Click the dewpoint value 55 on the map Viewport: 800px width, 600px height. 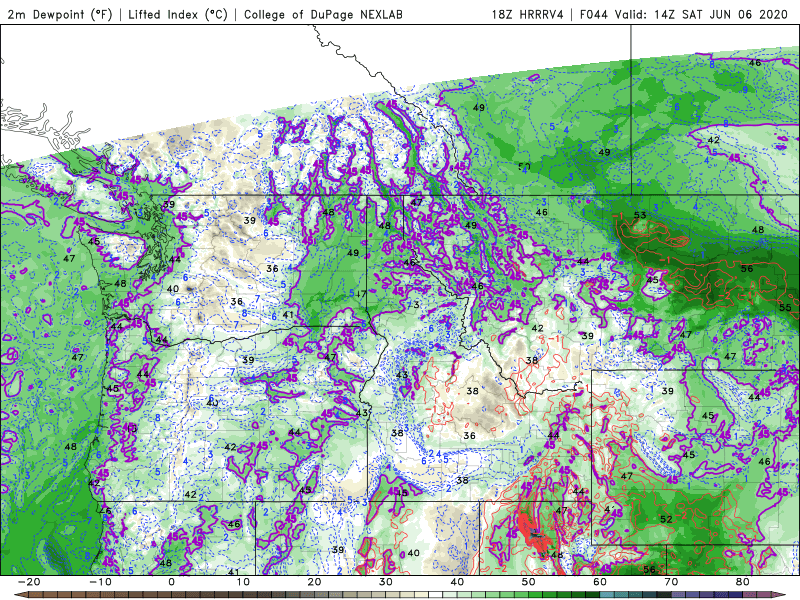pyautogui.click(x=785, y=307)
